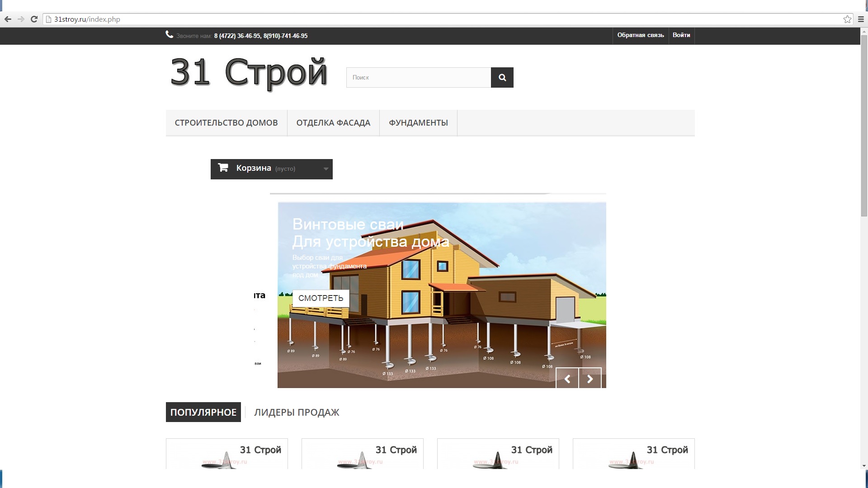Viewport: 868px width, 488px height.
Task: Open Обратная связь link
Action: point(640,35)
